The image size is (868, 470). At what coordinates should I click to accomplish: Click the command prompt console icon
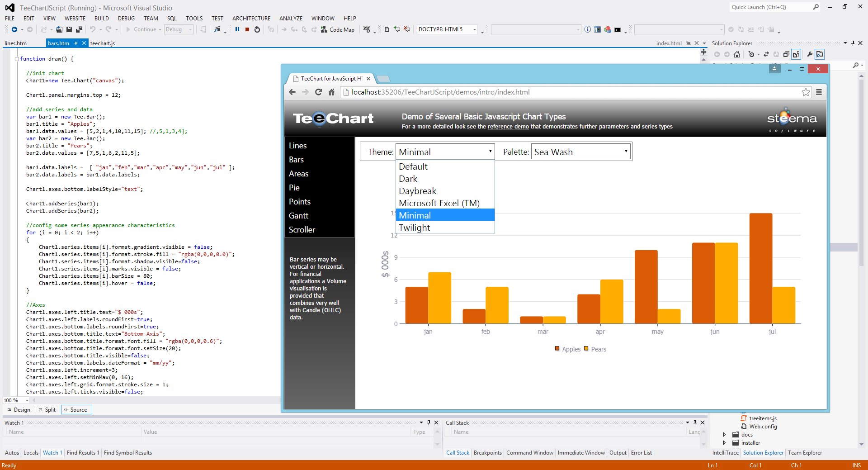click(x=618, y=30)
